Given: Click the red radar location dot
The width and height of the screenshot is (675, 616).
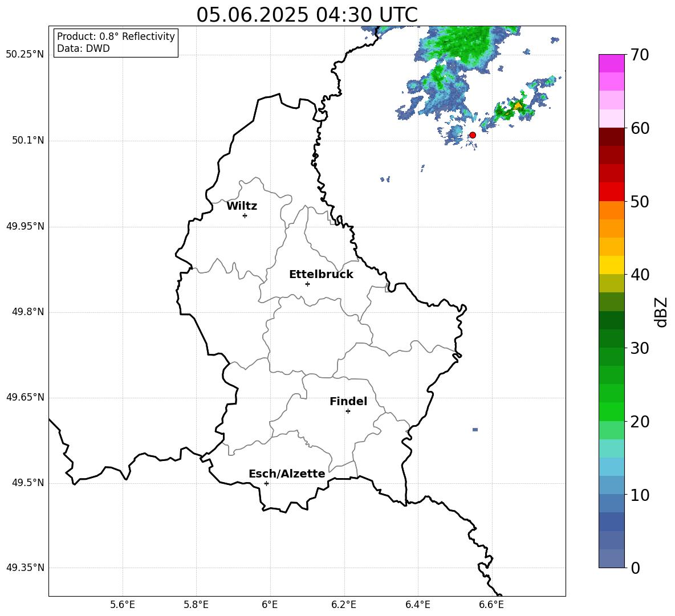Looking at the screenshot, I should [472, 135].
